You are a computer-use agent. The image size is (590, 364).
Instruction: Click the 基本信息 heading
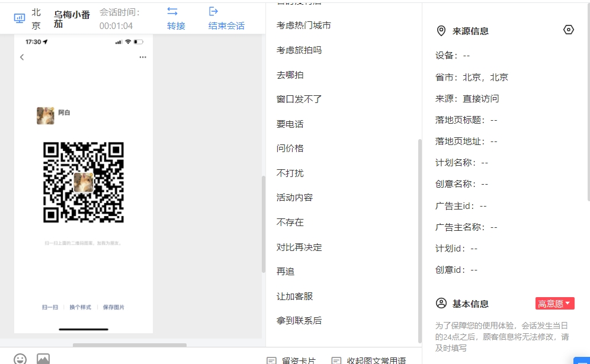pos(470,304)
